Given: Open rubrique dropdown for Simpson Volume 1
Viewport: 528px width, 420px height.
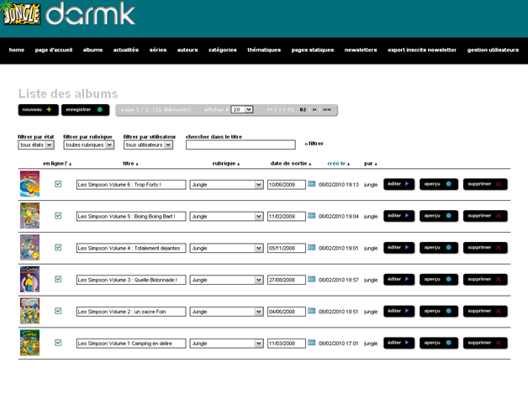Looking at the screenshot, I should (x=226, y=344).
